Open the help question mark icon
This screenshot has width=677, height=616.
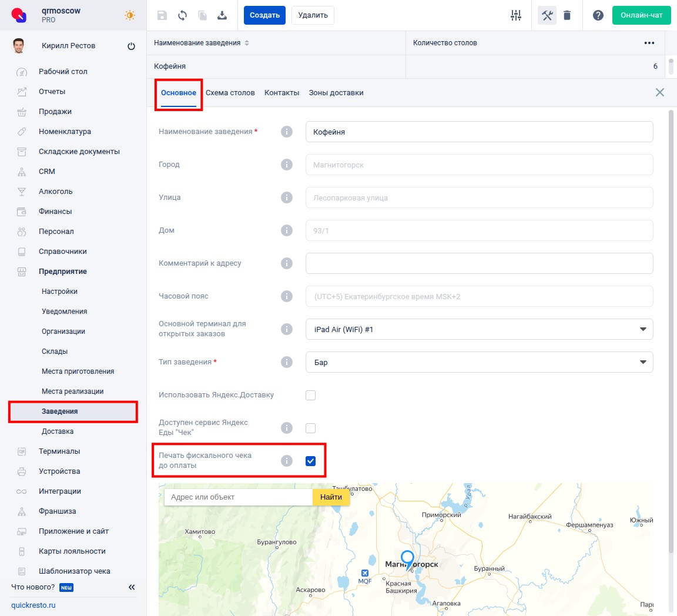point(598,15)
